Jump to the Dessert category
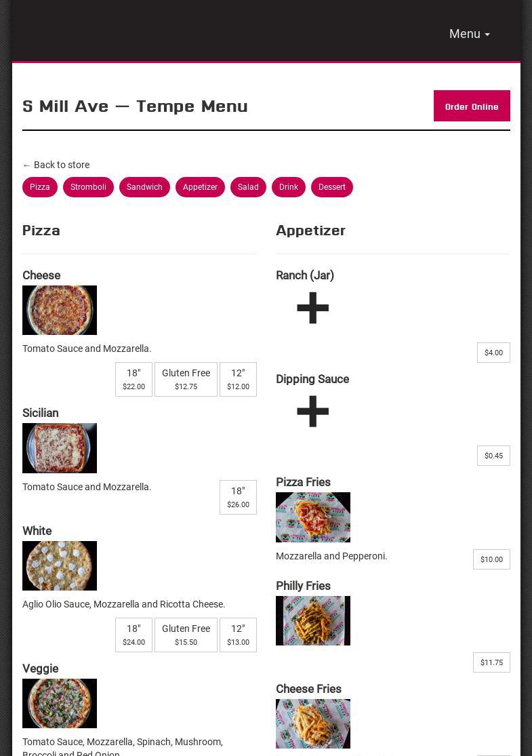 (332, 187)
